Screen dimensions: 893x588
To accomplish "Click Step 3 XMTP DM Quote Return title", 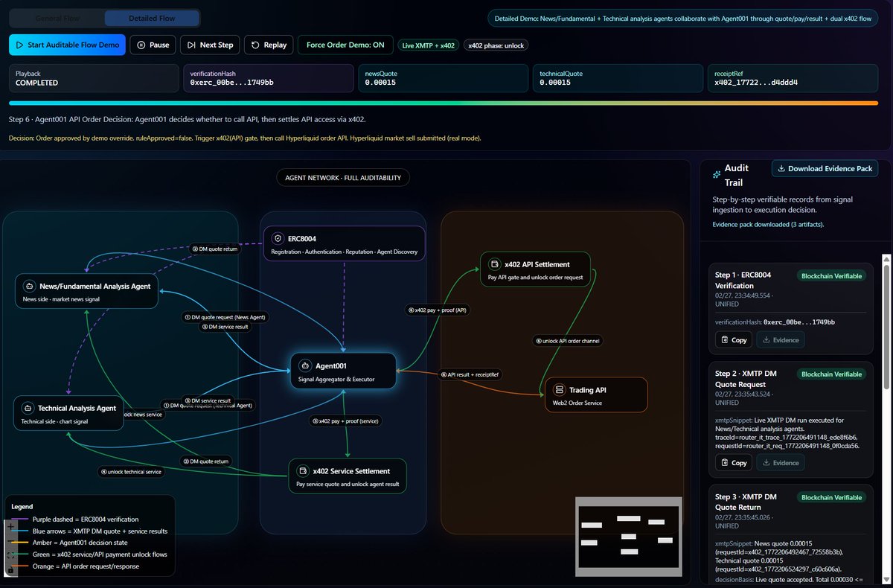I will pyautogui.click(x=746, y=502).
